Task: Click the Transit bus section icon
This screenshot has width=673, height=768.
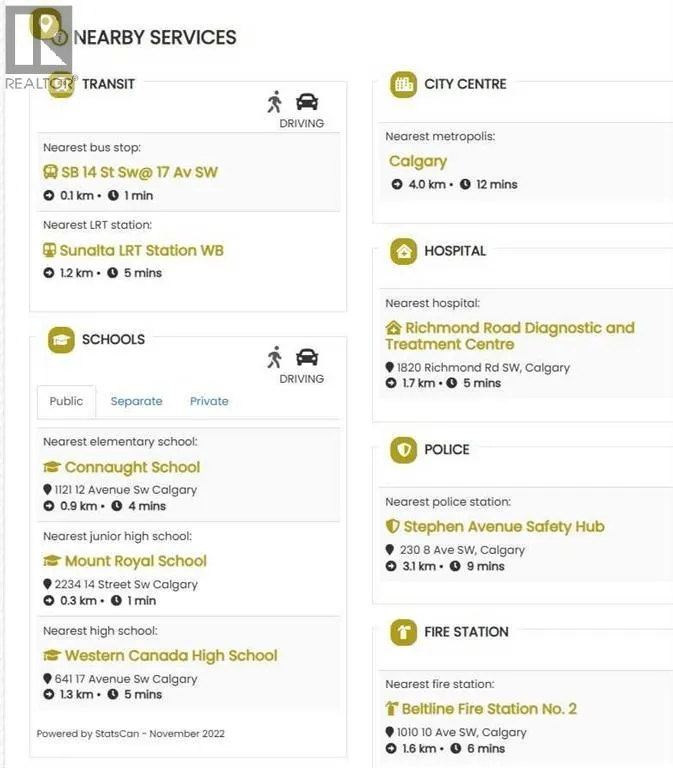Action: pos(61,85)
